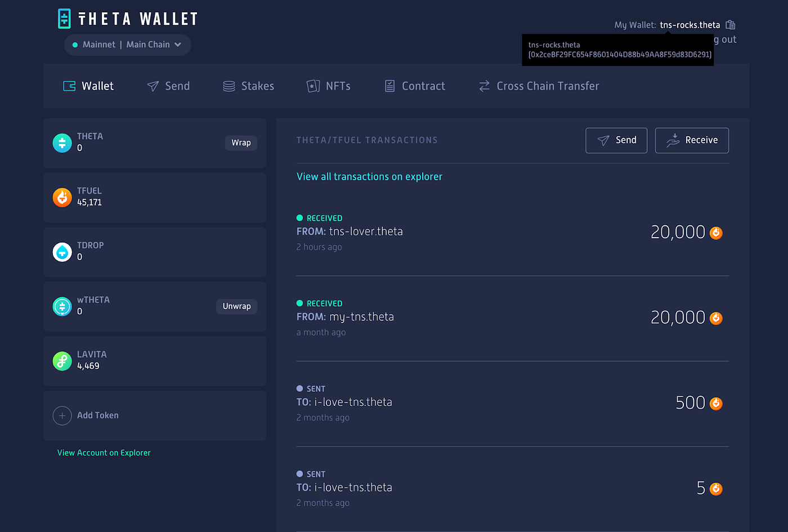This screenshot has width=788, height=532.
Task: Click the Theta Wallet logo icon
Action: (64, 19)
